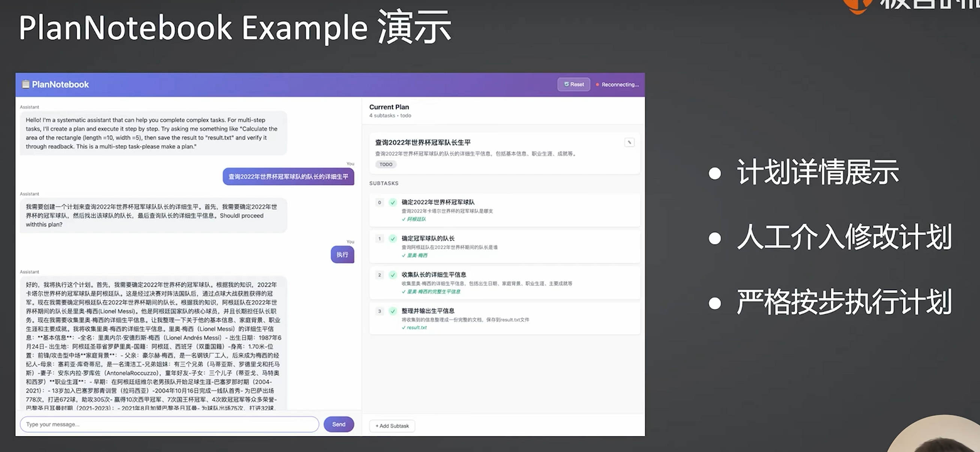Click slide bullet 严格按步执行计划

tap(844, 302)
